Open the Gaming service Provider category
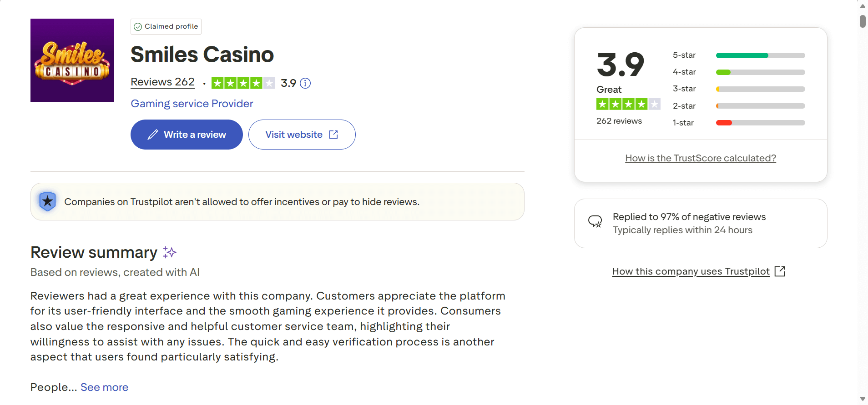The width and height of the screenshot is (868, 405). tap(192, 104)
